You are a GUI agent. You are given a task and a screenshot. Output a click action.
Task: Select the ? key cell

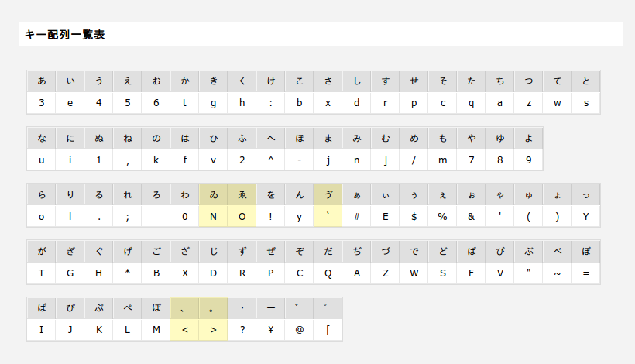point(242,330)
